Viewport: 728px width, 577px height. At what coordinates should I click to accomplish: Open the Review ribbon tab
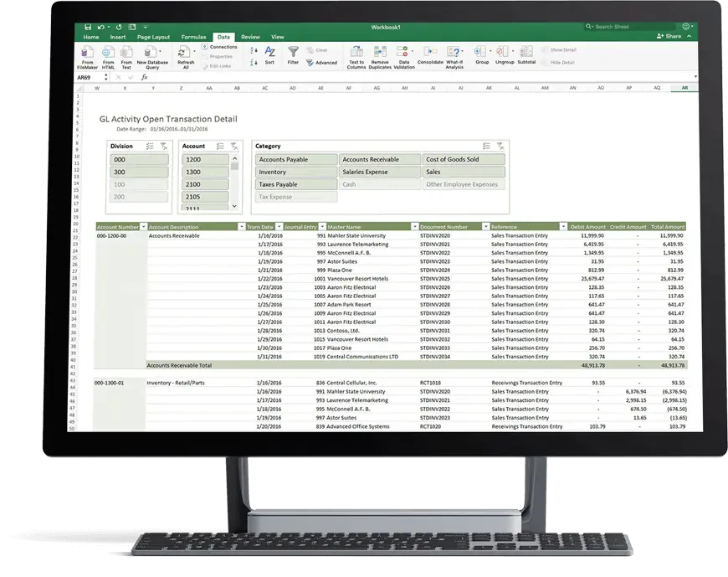pos(250,37)
